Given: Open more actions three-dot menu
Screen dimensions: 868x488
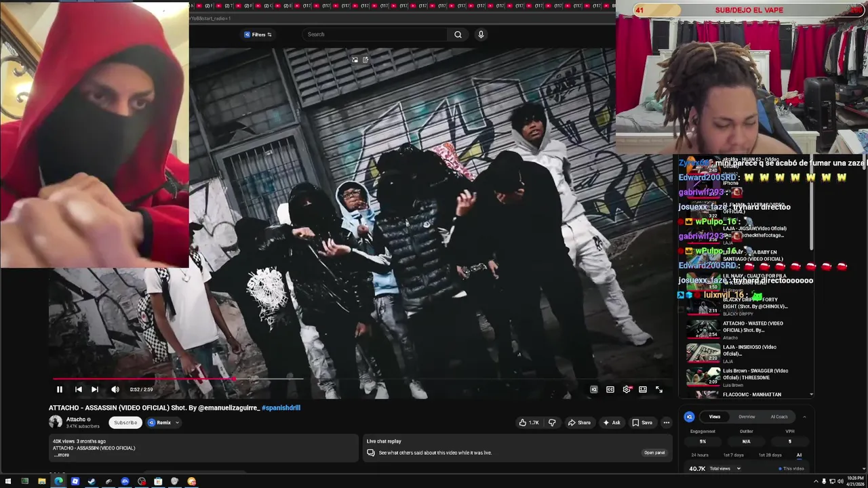Looking at the screenshot, I should pos(667,422).
